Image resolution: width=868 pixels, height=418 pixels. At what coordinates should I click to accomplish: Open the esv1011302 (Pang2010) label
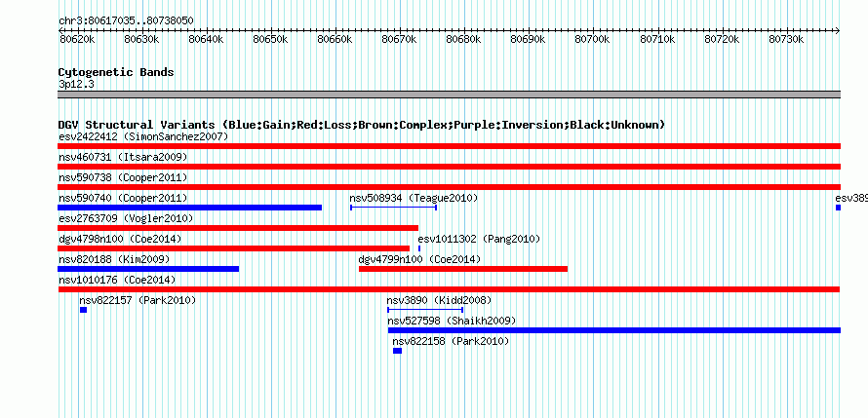click(x=479, y=239)
